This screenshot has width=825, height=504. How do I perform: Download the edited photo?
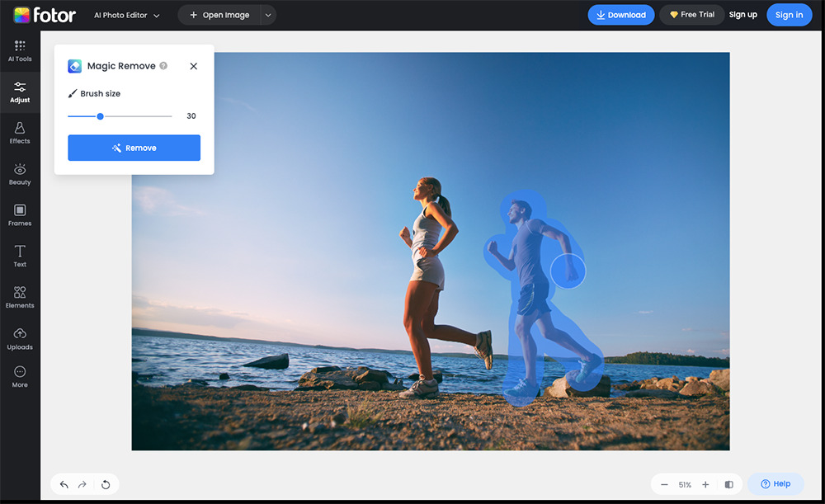click(620, 14)
